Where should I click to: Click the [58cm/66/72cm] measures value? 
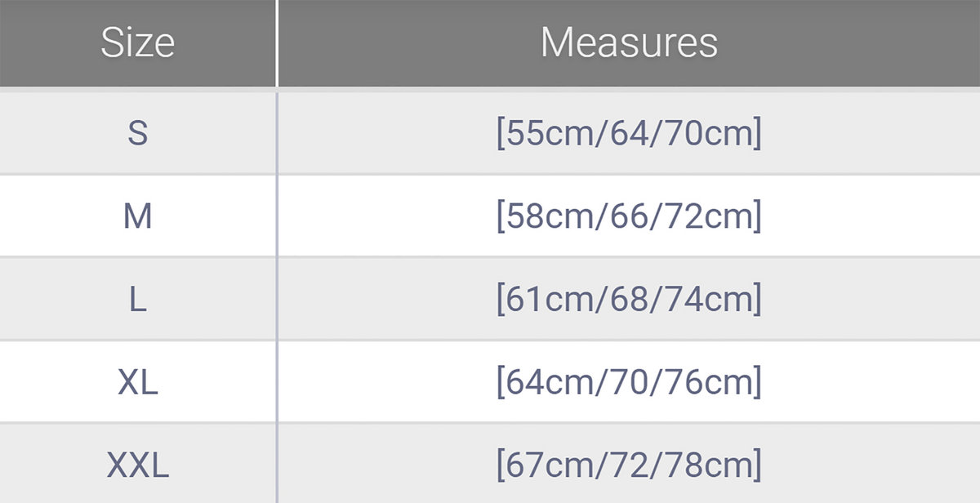coord(629,216)
